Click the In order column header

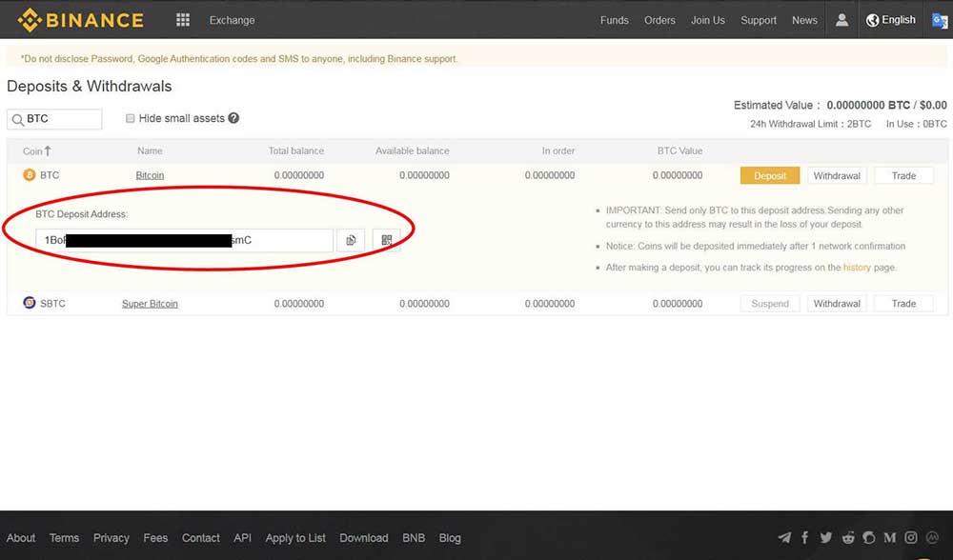coord(558,150)
